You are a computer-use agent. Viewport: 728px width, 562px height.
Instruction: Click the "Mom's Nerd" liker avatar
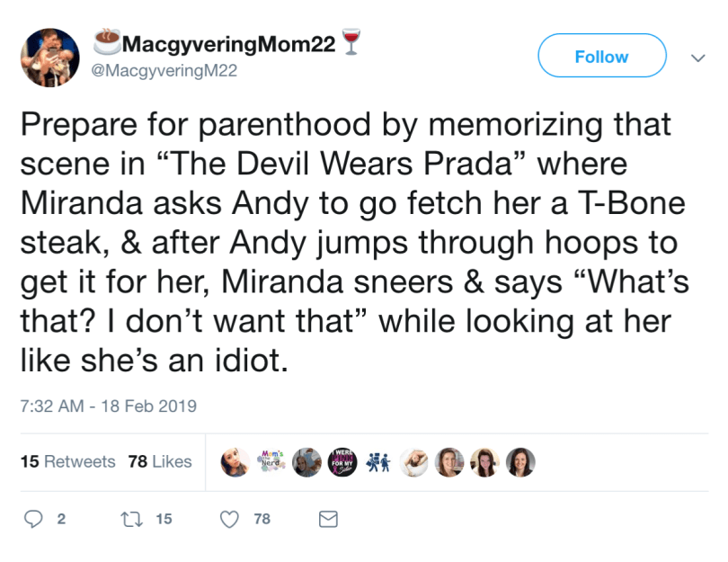[272, 461]
